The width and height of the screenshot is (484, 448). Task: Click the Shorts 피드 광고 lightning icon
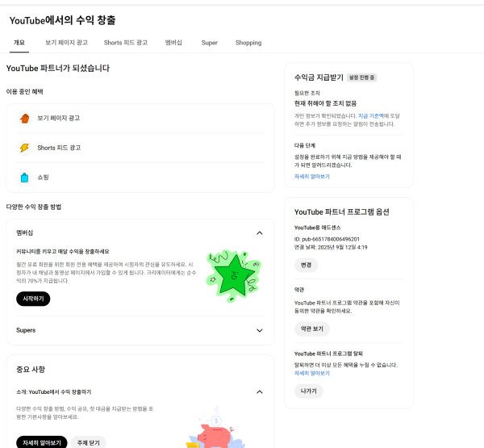tap(24, 148)
